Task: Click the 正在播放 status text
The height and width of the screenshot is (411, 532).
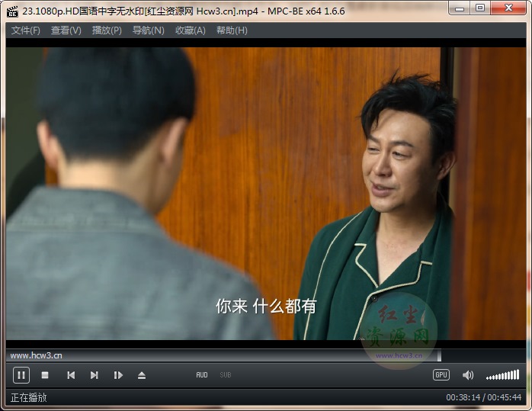Action: (28, 397)
